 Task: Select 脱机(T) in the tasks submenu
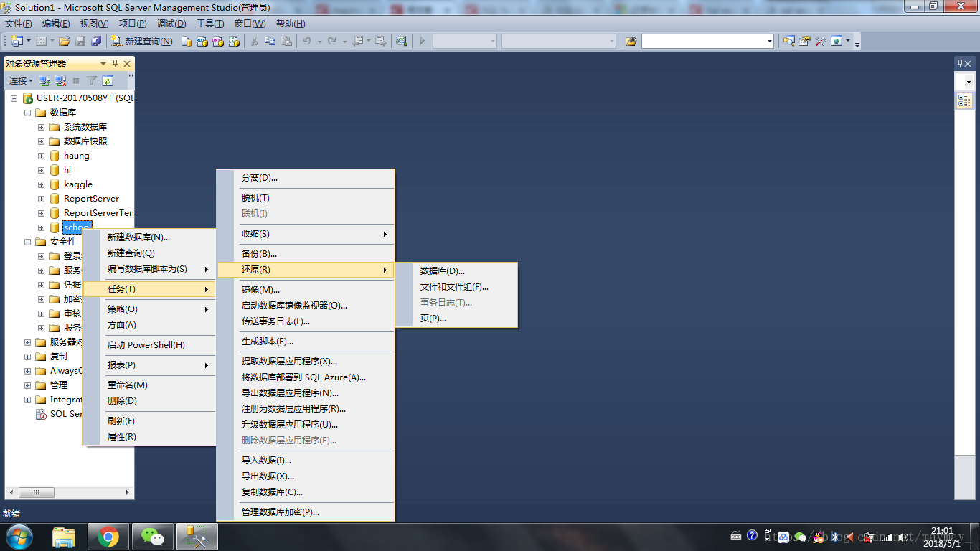[x=306, y=198]
